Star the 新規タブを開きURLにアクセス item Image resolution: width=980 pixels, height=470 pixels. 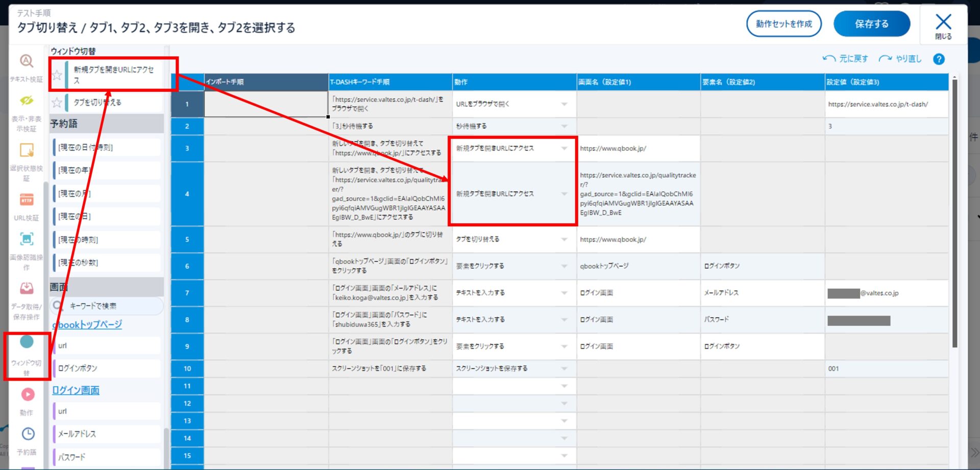pyautogui.click(x=57, y=75)
